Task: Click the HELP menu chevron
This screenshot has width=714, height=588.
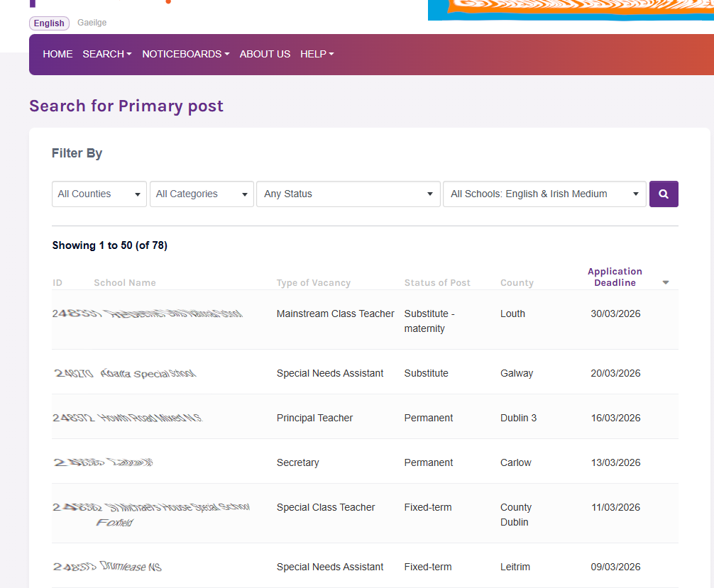Action: point(331,54)
